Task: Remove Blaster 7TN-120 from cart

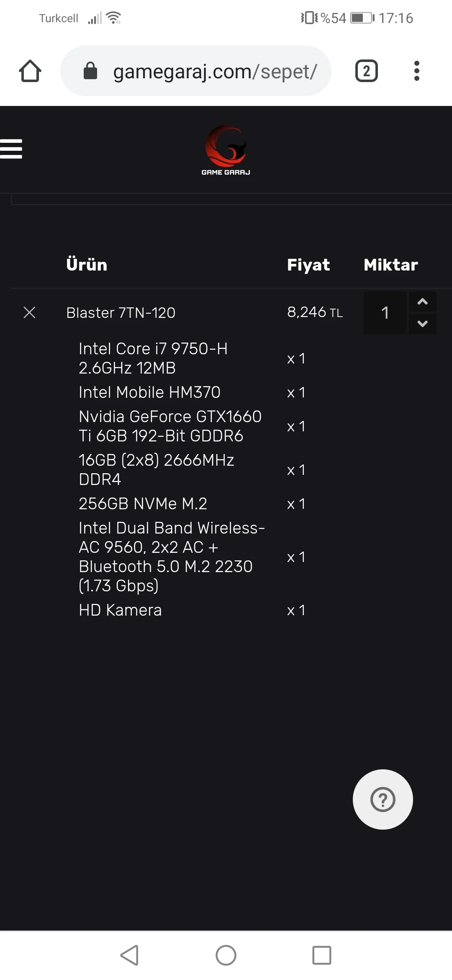Action: (29, 312)
